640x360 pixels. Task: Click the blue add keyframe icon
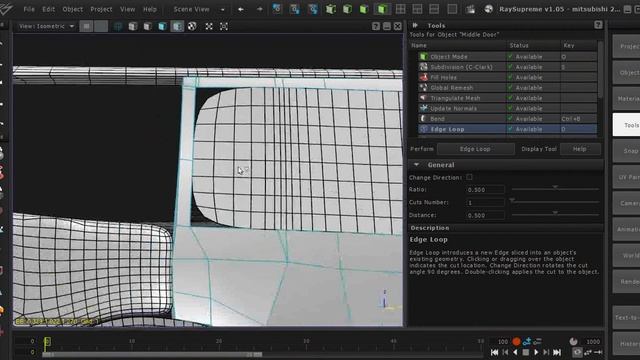coord(527,341)
